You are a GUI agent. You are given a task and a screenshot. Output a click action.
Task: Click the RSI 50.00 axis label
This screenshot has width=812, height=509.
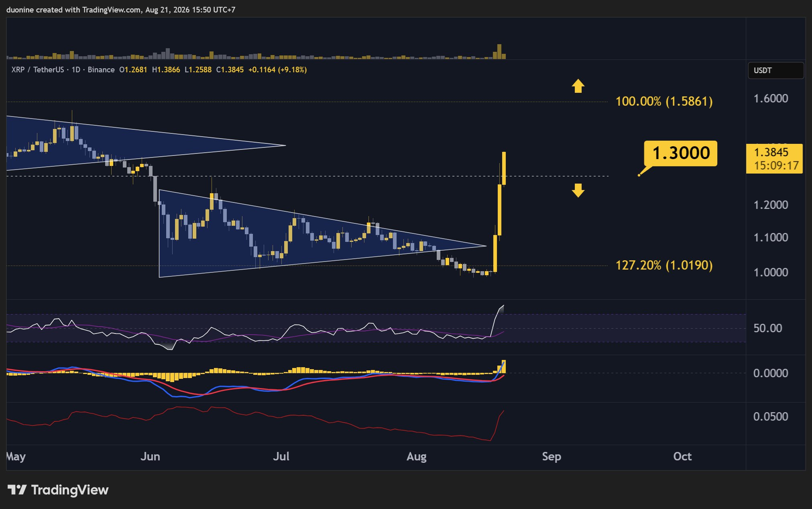click(767, 328)
